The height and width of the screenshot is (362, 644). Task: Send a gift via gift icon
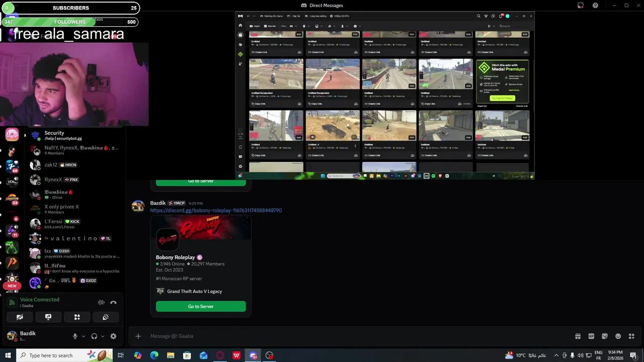[578, 336]
